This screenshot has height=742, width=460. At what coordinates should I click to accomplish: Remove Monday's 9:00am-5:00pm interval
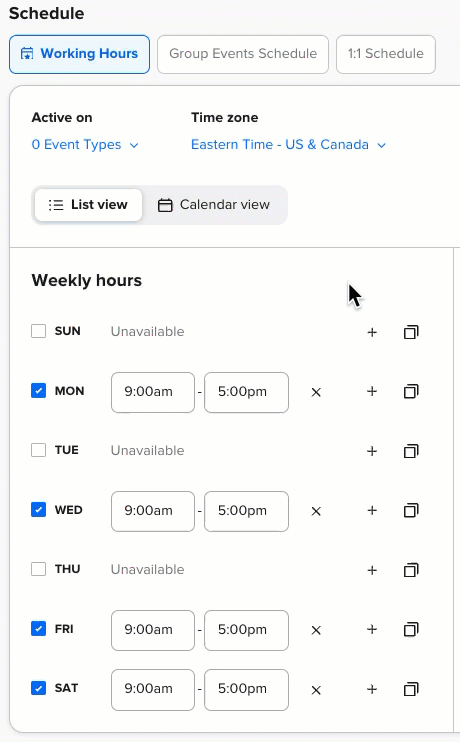(316, 392)
